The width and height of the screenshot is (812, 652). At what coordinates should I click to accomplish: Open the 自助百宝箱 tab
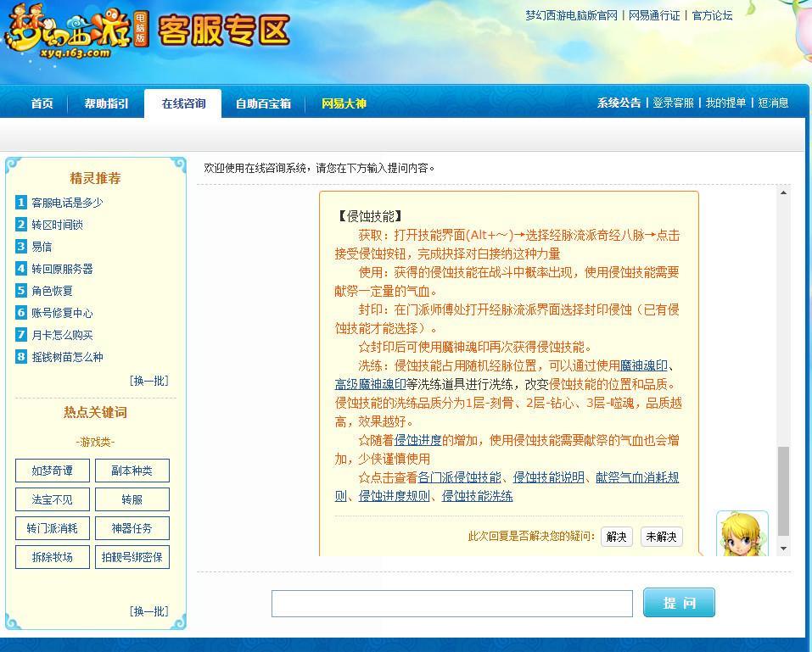[x=263, y=103]
